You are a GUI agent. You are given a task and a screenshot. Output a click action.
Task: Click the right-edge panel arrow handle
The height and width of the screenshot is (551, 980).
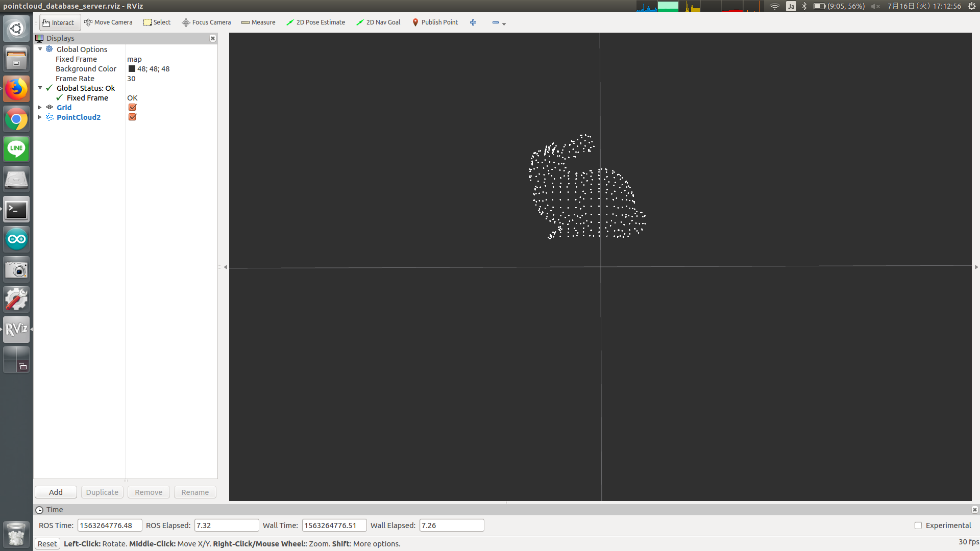pos(976,267)
